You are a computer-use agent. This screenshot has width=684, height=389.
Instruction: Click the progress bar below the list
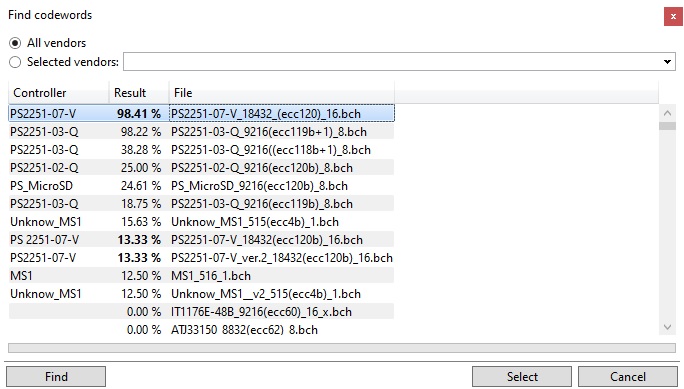tap(342, 348)
